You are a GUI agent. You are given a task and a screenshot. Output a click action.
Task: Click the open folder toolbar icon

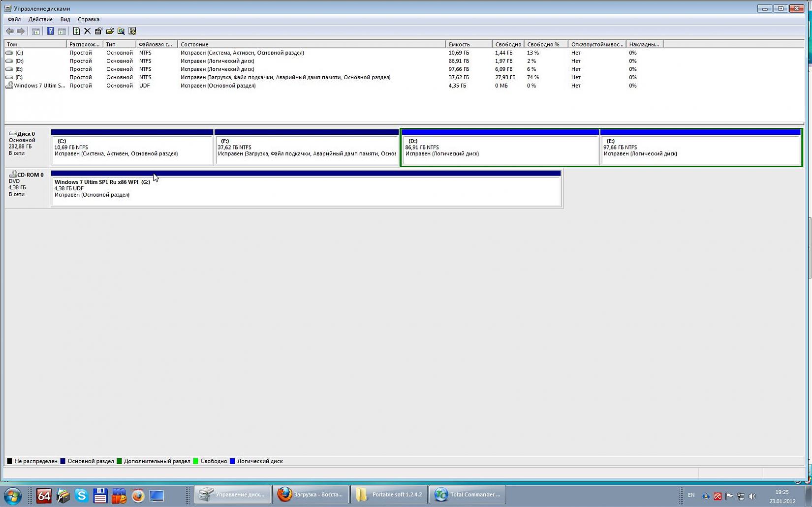(x=110, y=31)
